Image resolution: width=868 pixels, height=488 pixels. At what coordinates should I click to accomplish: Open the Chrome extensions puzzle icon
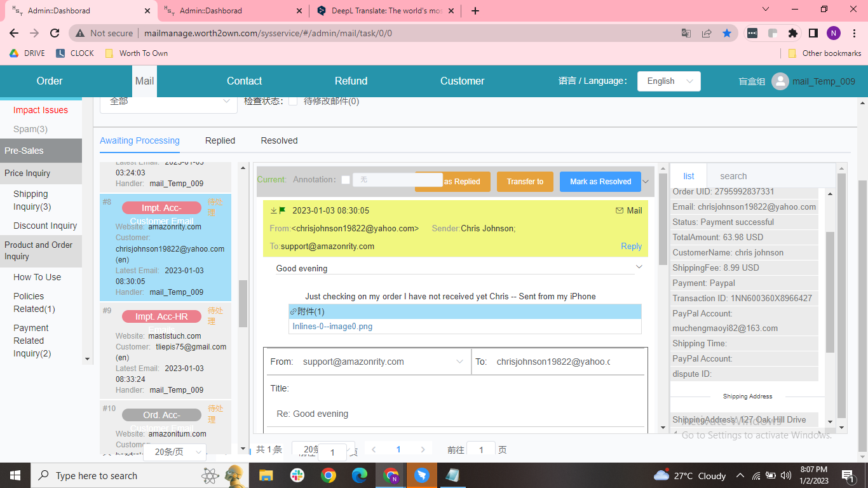(792, 33)
